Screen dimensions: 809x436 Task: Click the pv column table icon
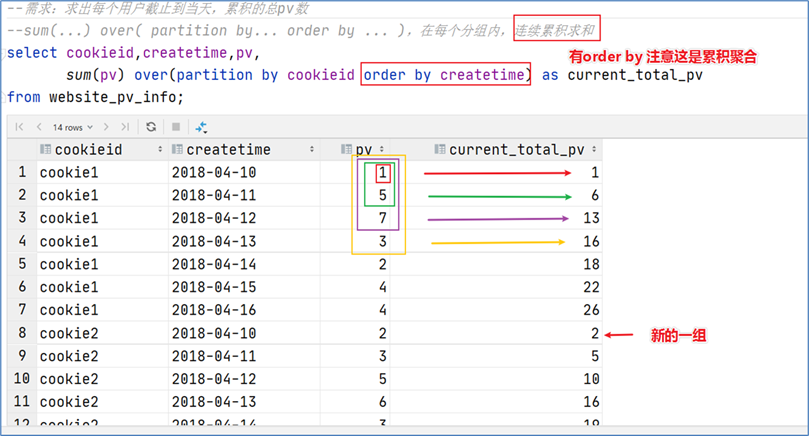coord(346,149)
